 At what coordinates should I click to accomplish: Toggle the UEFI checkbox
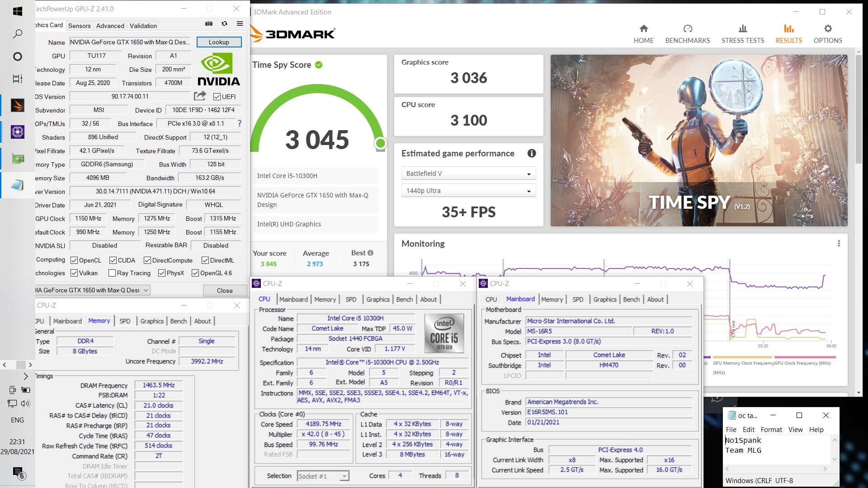coord(217,97)
